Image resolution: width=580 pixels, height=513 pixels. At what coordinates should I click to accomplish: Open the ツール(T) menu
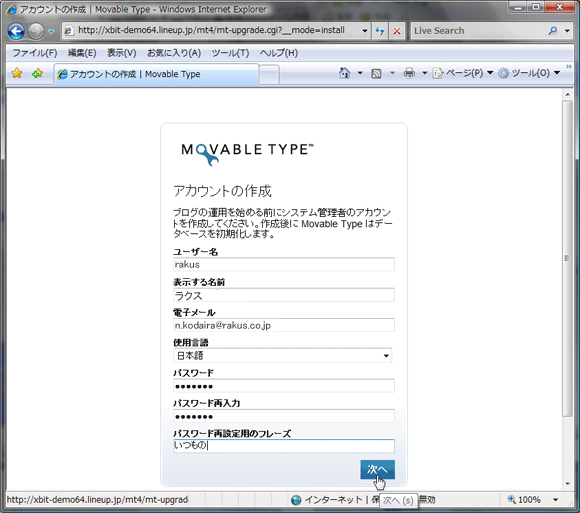point(230,53)
